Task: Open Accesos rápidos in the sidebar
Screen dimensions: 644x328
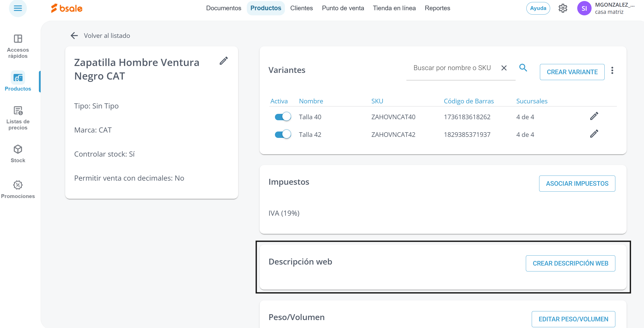Action: pos(18,46)
